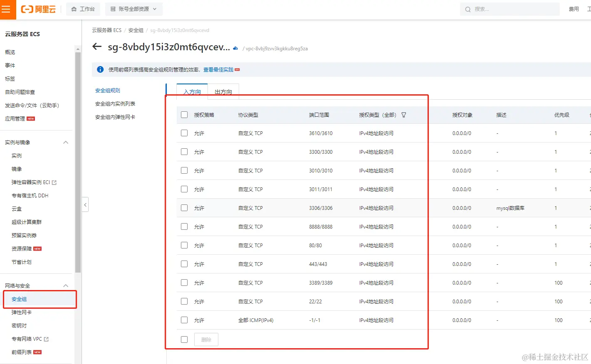Click the sidebar vertical scrollbar
The height and width of the screenshot is (364, 591).
tap(78, 162)
